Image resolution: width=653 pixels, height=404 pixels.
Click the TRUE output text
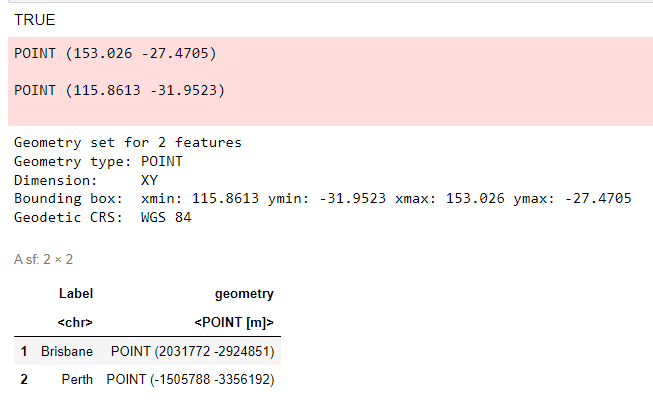coord(35,20)
